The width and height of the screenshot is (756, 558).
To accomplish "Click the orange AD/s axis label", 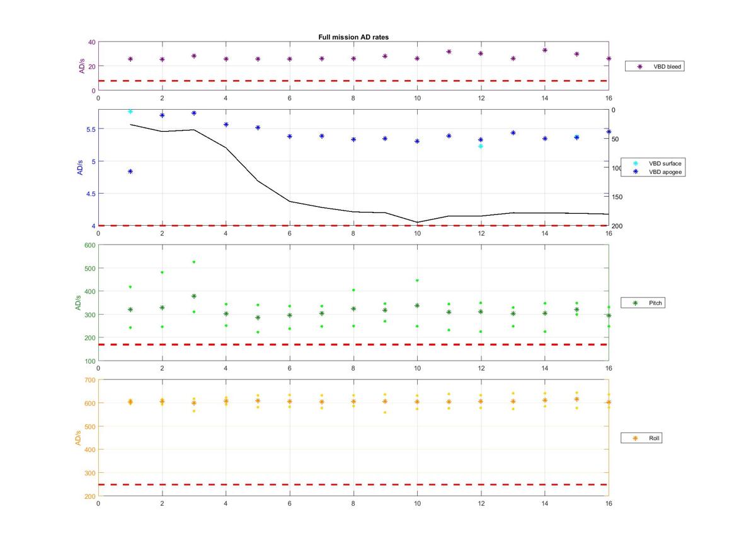I will pyautogui.click(x=79, y=438).
